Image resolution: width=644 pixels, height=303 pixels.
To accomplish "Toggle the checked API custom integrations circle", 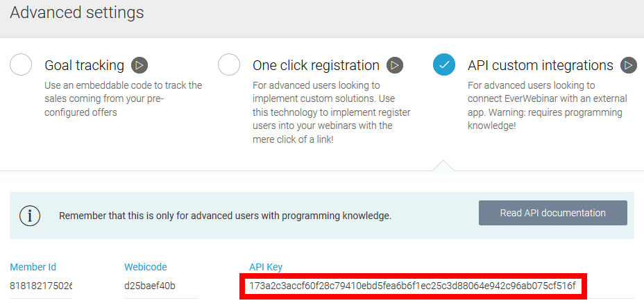I will (x=444, y=64).
